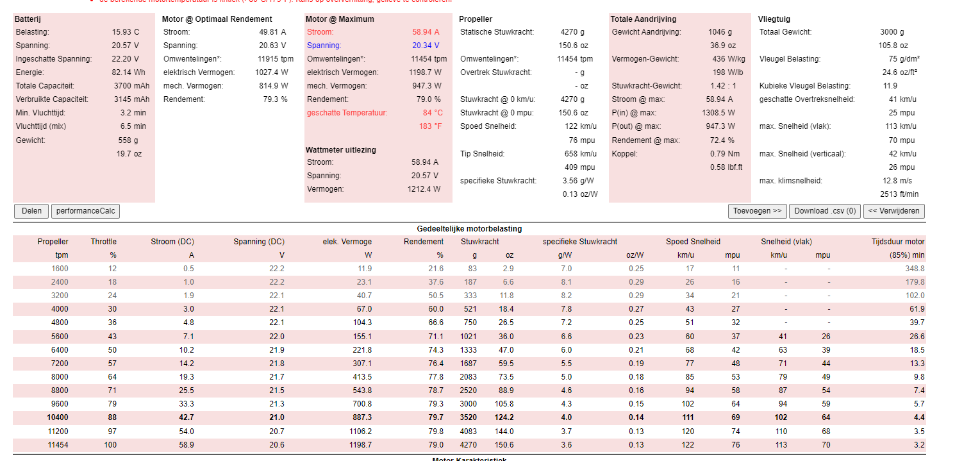Click the red temperature value 183 °F
The image size is (980, 461).
[430, 126]
